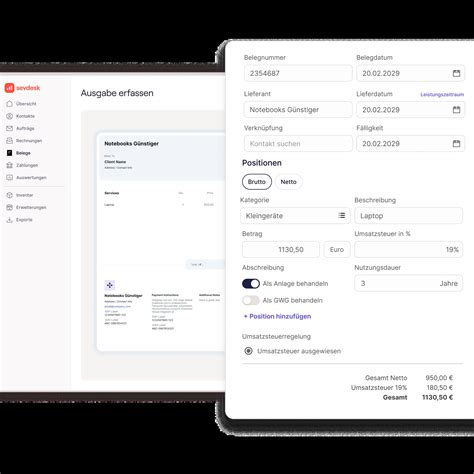Open the Zahlungen bank icon
Viewport: 474px width, 474px height.
10,165
